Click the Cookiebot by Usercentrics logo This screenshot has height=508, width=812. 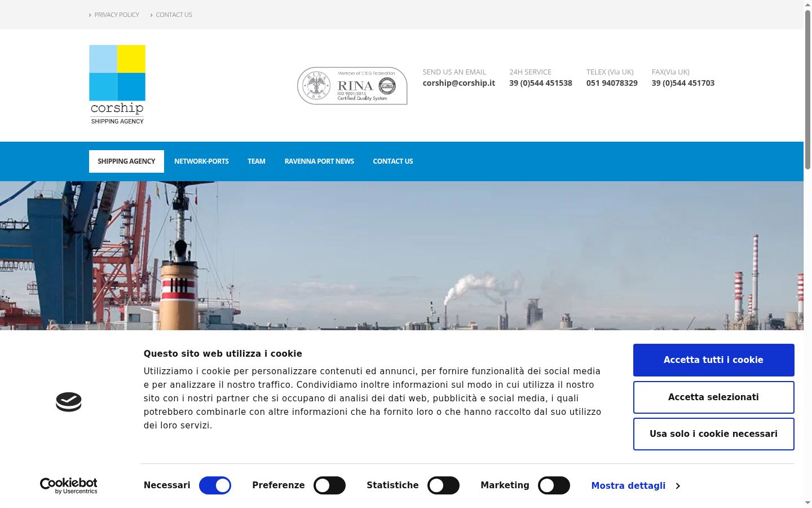69,486
